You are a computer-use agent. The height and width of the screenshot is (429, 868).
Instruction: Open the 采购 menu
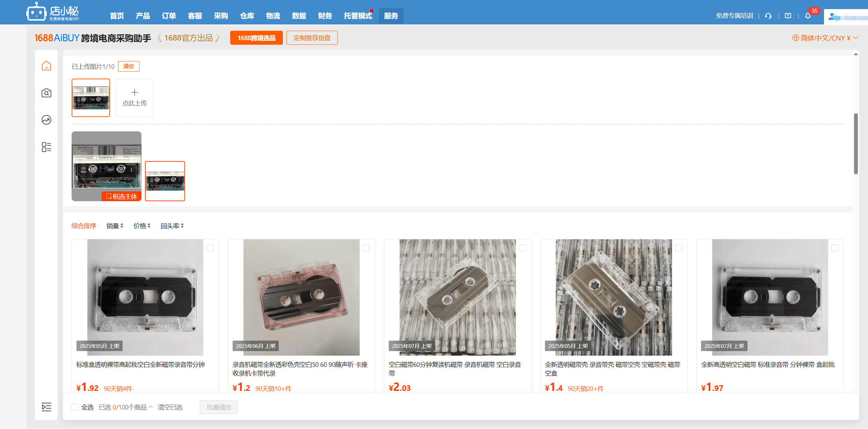(x=221, y=16)
